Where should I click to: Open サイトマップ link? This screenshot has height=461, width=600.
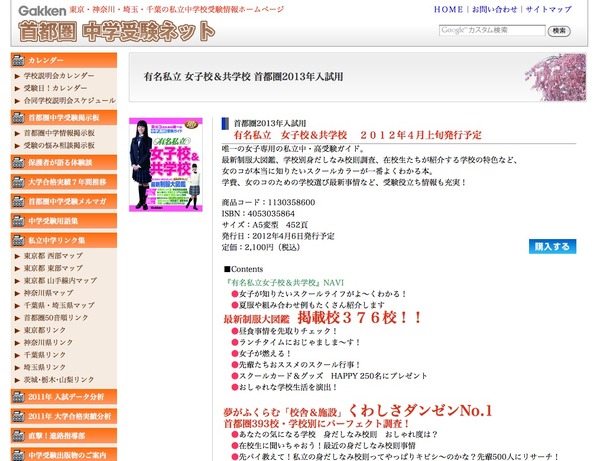tap(548, 10)
